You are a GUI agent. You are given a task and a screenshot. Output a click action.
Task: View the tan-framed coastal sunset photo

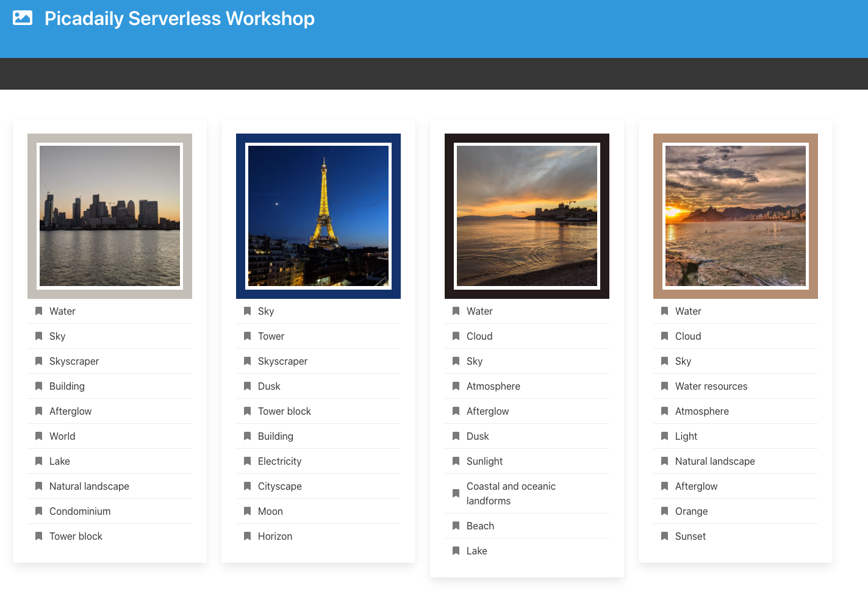(x=736, y=216)
